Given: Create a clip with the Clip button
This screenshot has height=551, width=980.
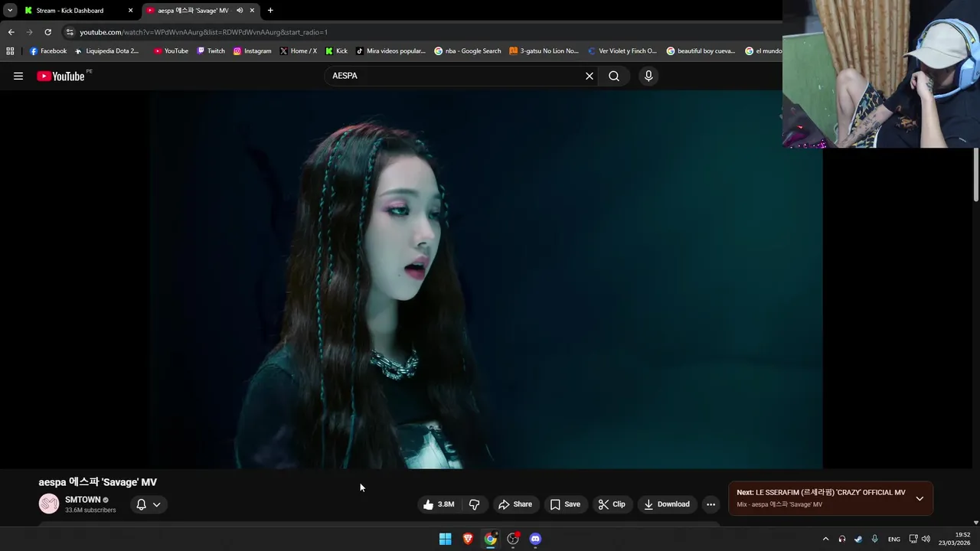Looking at the screenshot, I should pyautogui.click(x=612, y=504).
